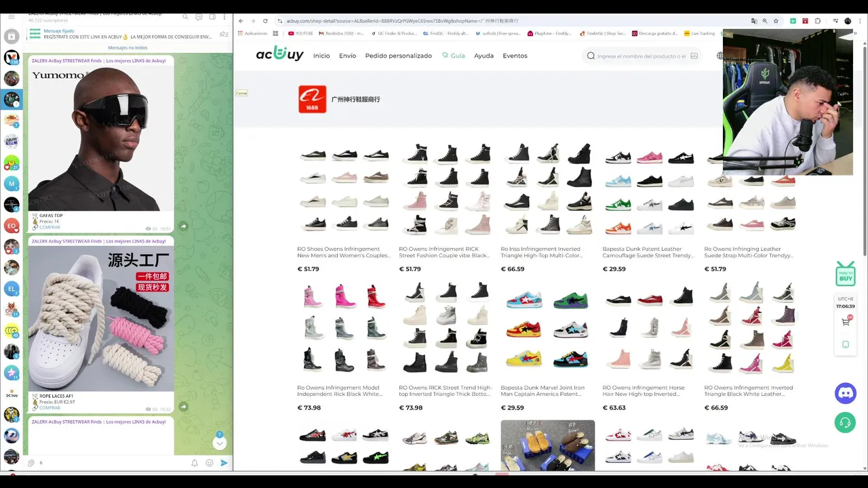Open the emoji picker
Screen dimensions: 868x488
[210, 463]
